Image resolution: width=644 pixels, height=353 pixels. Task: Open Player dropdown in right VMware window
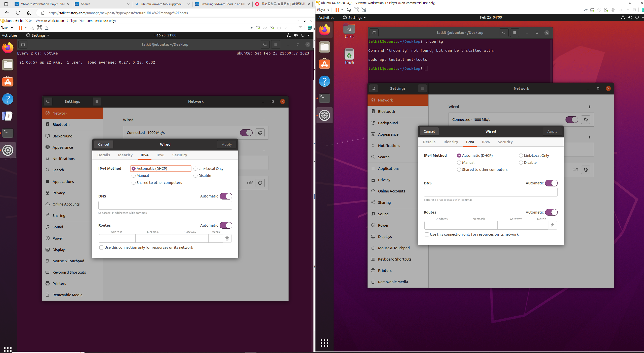[323, 10]
